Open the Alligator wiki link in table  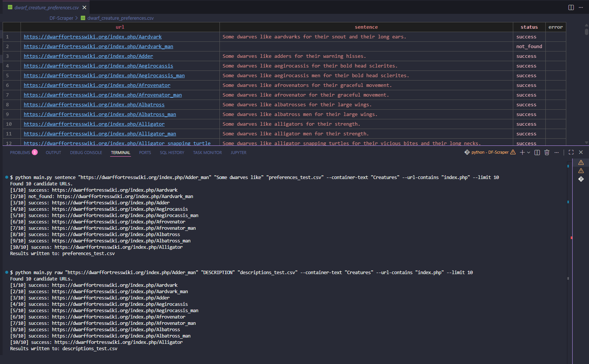tap(94, 124)
